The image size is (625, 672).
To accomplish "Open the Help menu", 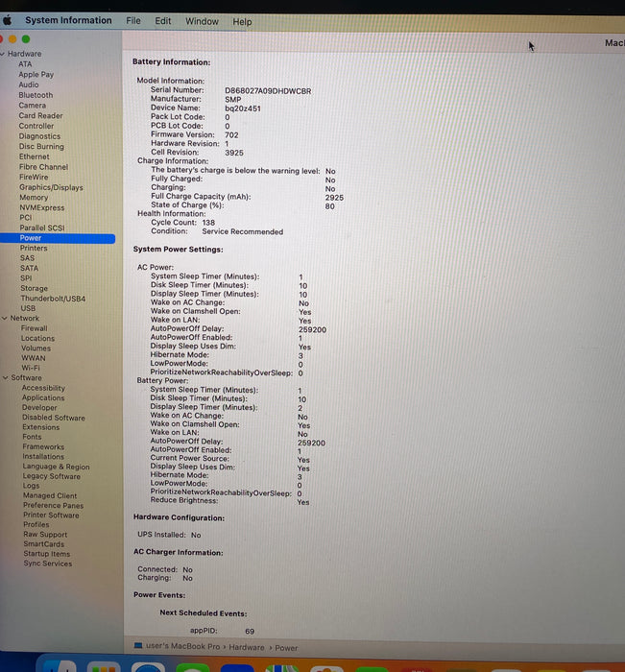I will tap(242, 22).
